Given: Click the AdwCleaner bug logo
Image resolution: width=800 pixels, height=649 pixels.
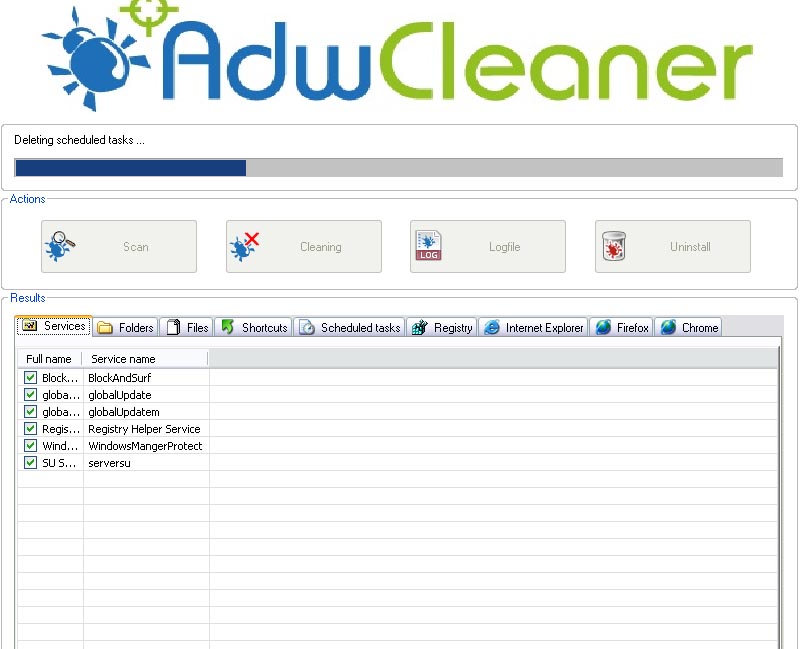Looking at the screenshot, I should tap(97, 59).
